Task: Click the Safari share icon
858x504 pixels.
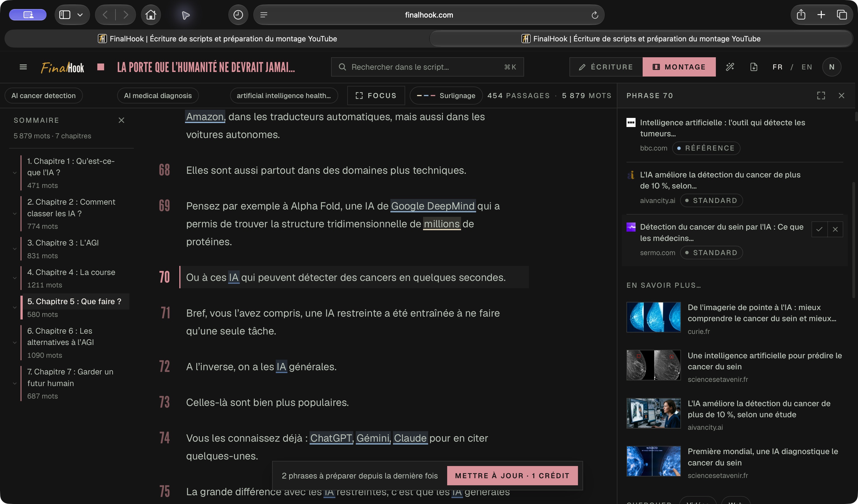Action: click(801, 15)
